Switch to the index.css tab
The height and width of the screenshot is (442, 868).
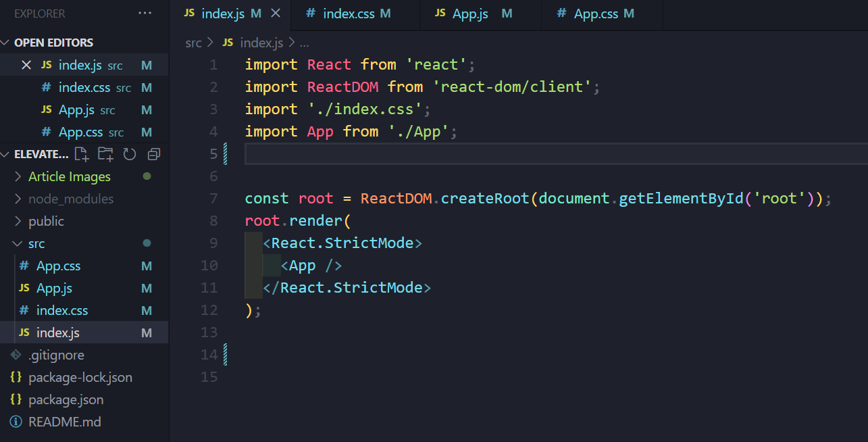pos(349,14)
